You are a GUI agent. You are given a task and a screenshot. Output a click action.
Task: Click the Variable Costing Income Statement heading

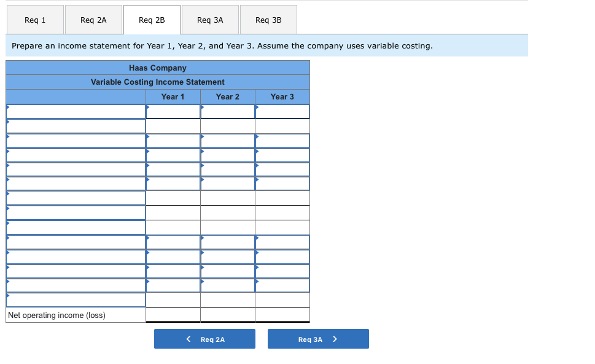pos(157,82)
